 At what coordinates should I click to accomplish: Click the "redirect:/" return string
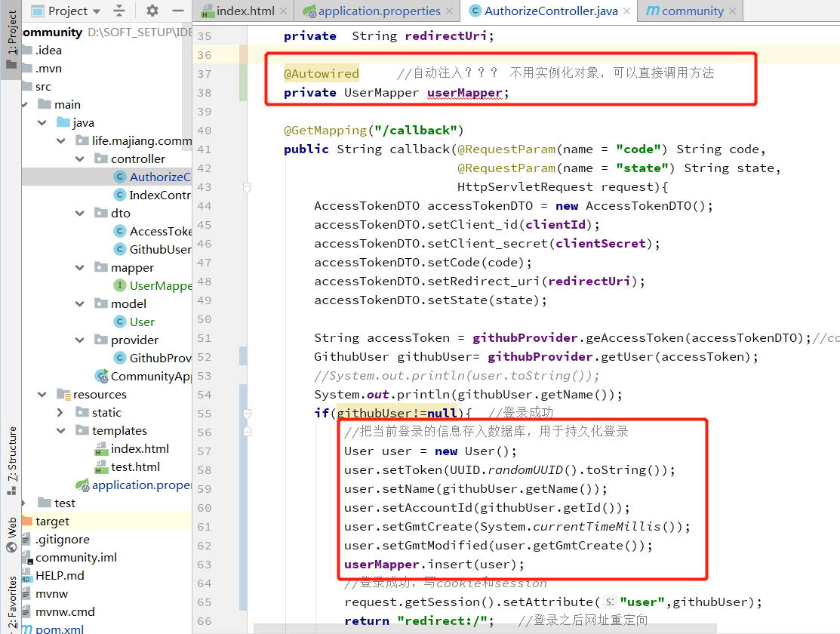pyautogui.click(x=442, y=620)
